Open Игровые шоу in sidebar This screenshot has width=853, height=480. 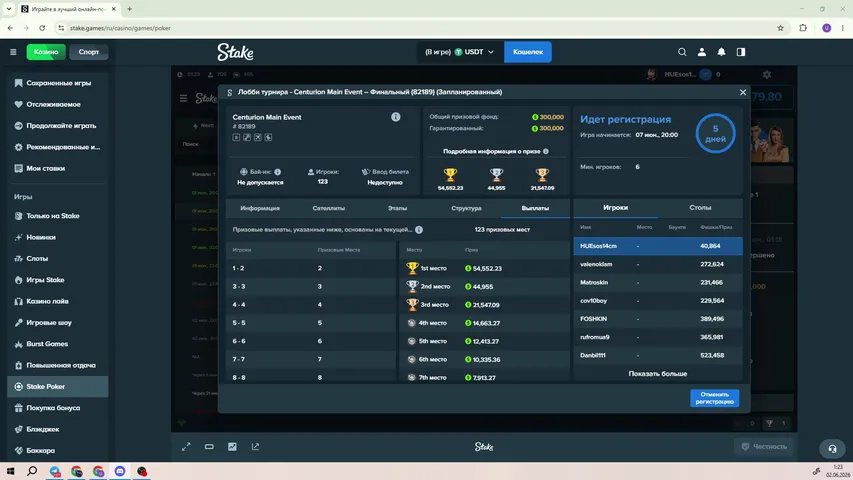coord(58,323)
